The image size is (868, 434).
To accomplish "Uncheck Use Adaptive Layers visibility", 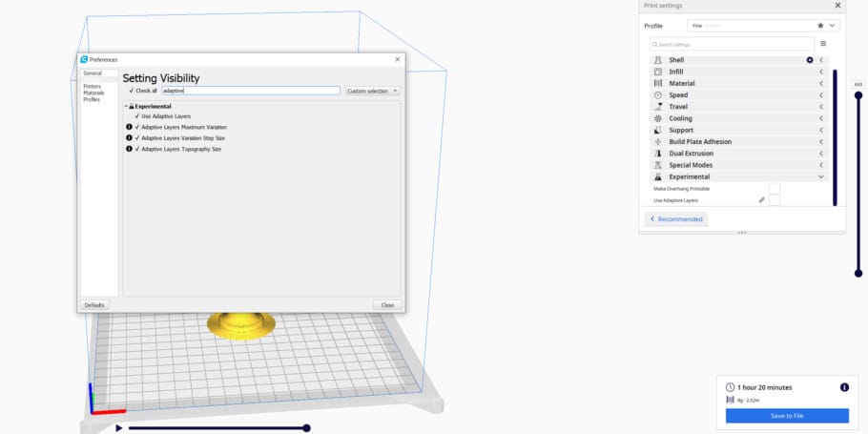I will click(137, 116).
